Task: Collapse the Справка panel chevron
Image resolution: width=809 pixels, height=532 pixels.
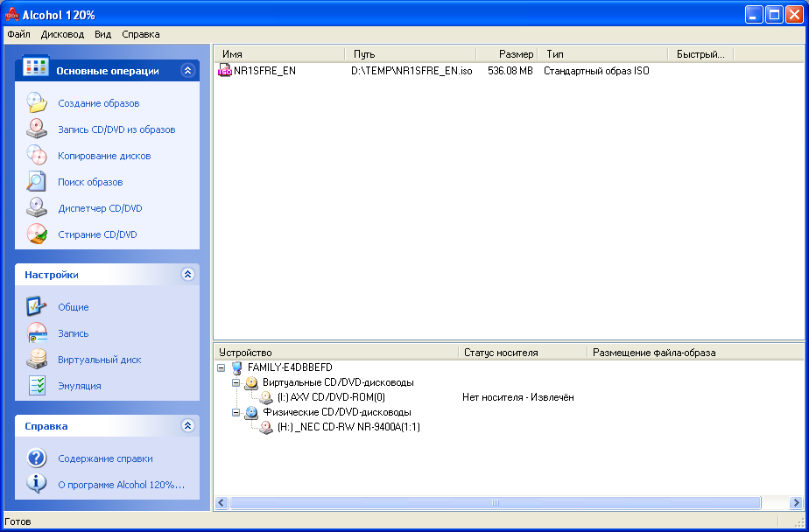Action: pos(187,426)
